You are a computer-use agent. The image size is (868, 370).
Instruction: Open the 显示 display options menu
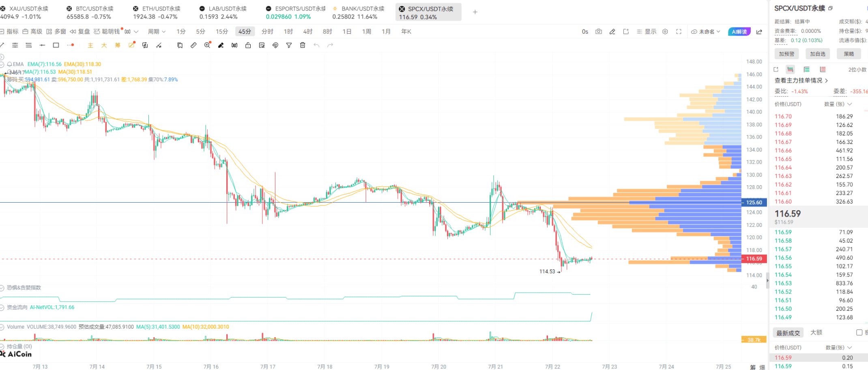[647, 32]
